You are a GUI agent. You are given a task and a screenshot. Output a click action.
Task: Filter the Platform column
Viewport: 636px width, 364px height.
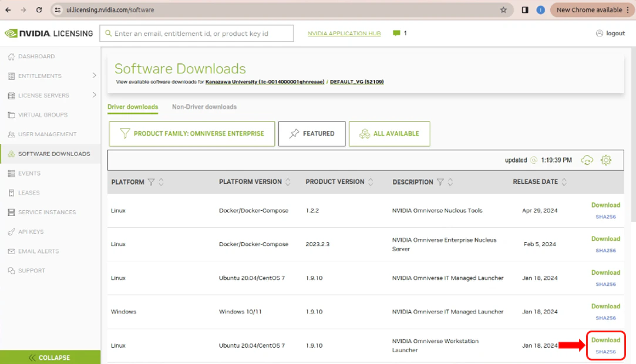[x=151, y=182]
